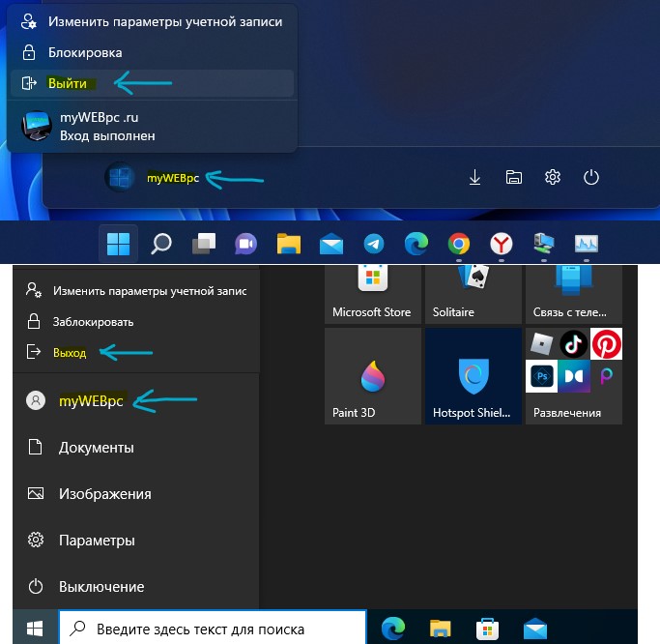Open the Развлечения folder tile
660x644 pixels.
pos(574,376)
